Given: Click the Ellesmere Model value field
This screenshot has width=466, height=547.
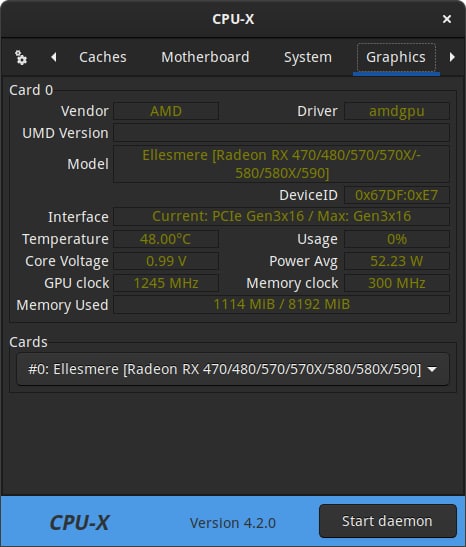Looking at the screenshot, I should click(x=281, y=164).
